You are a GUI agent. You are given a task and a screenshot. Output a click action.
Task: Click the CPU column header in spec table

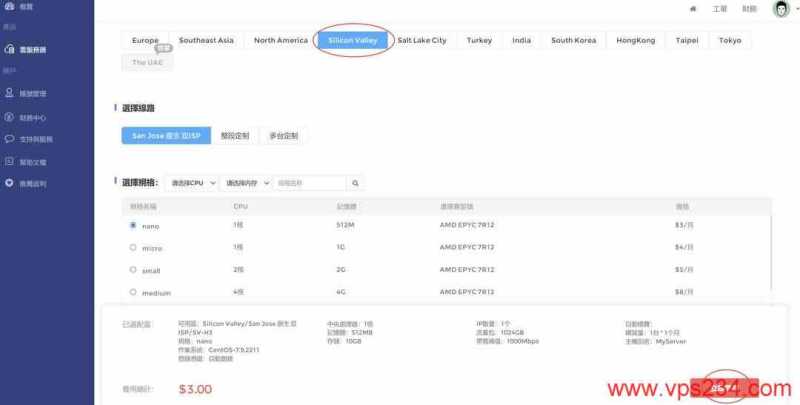click(240, 207)
